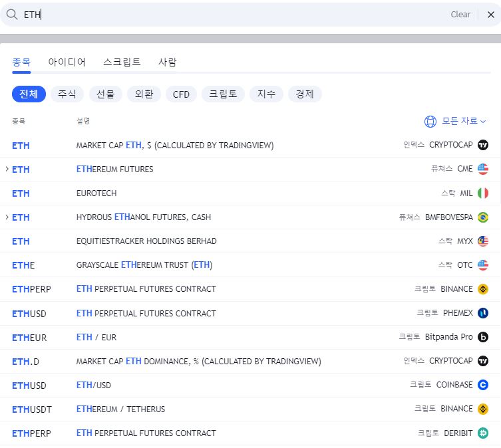
Task: Click COINBASE exchange label
Action: [454, 385]
